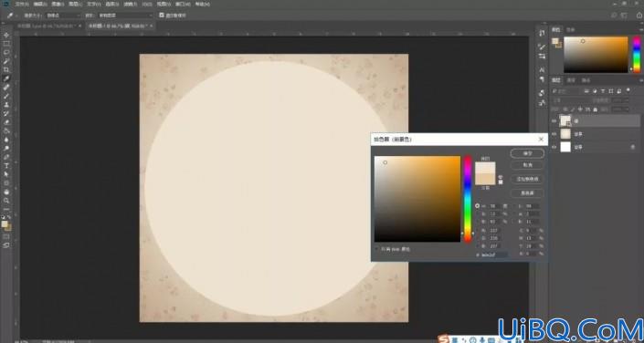Click the cancel button in color picker

tap(527, 165)
